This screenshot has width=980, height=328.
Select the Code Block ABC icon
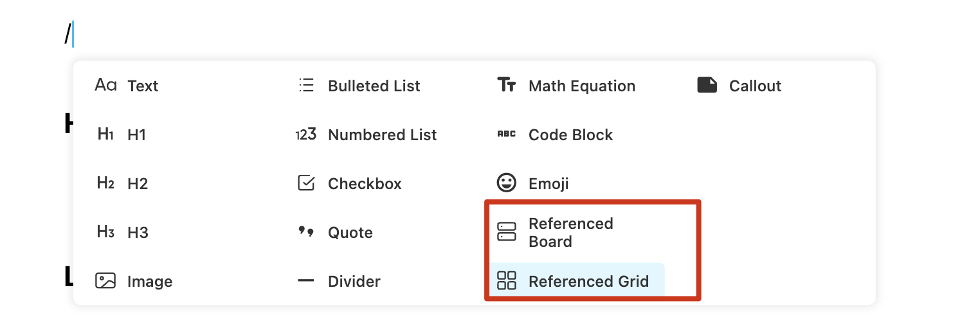tap(507, 134)
